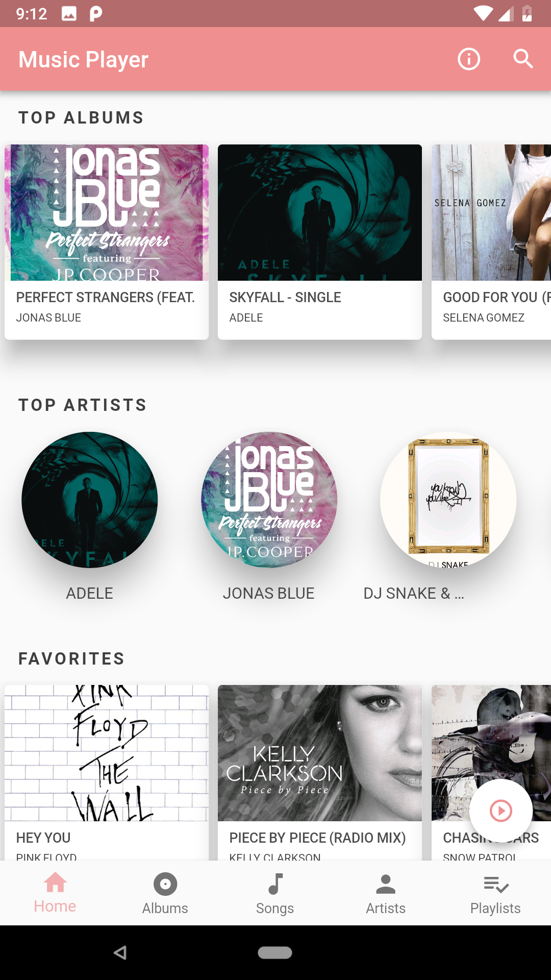Screen dimensions: 551x980
Task: Open Good For You by Selena Gomez
Action: (491, 242)
